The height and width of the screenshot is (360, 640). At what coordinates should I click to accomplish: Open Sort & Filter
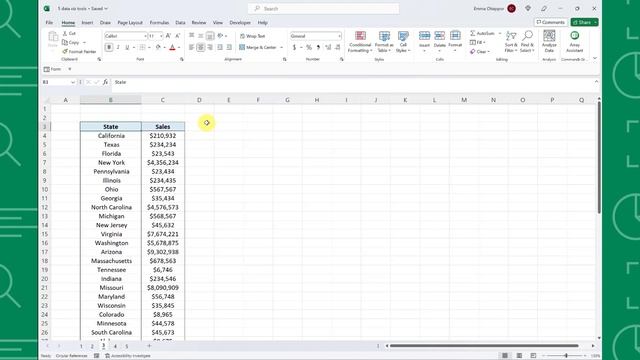[x=511, y=42]
